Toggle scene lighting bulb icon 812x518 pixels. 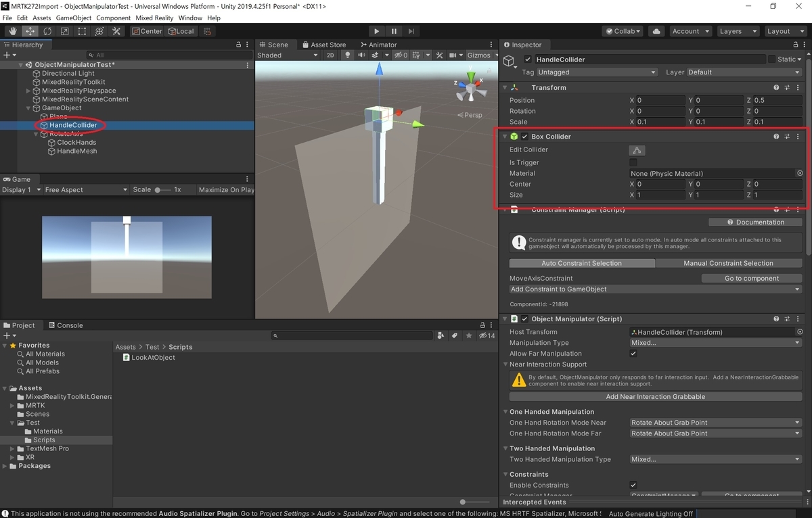[348, 55]
